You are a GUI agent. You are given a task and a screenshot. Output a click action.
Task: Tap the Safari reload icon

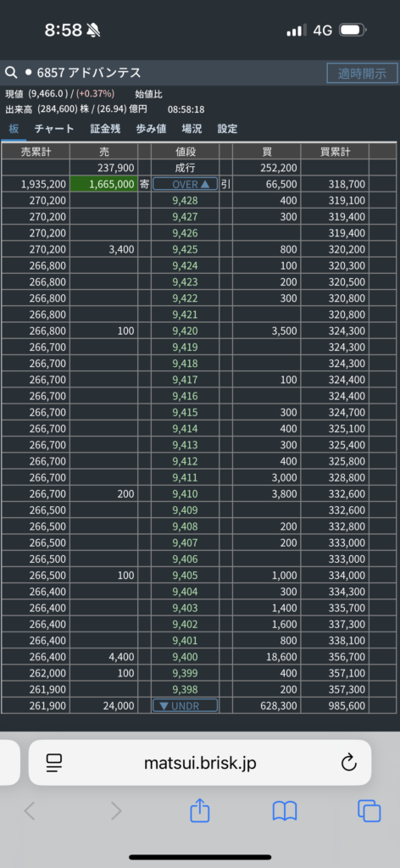(348, 763)
